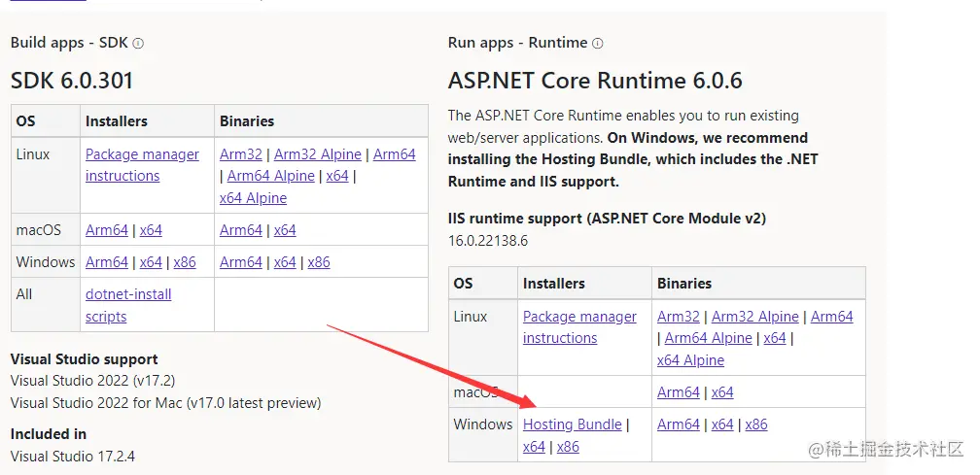The width and height of the screenshot is (980, 475).
Task: Click info icon beside Build apps - SDK
Action: [x=138, y=44]
